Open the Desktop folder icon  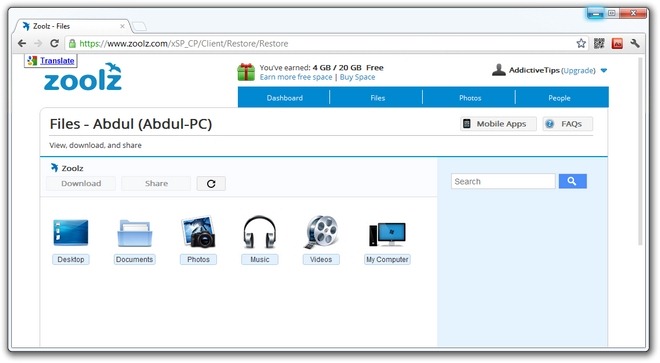[x=71, y=232]
